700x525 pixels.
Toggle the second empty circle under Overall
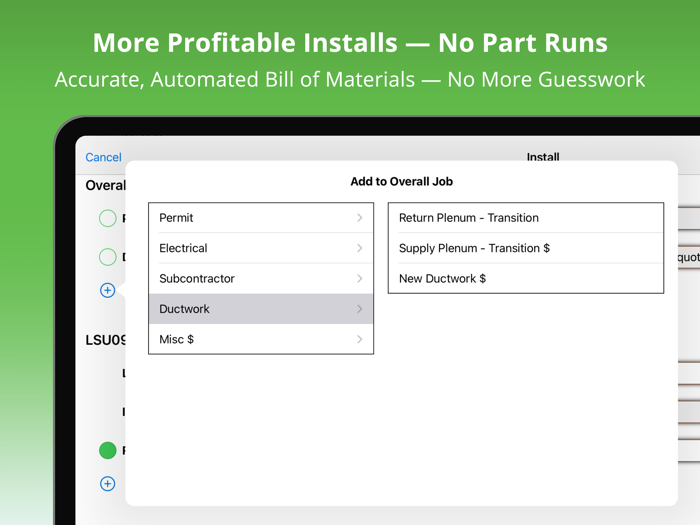[x=108, y=257]
